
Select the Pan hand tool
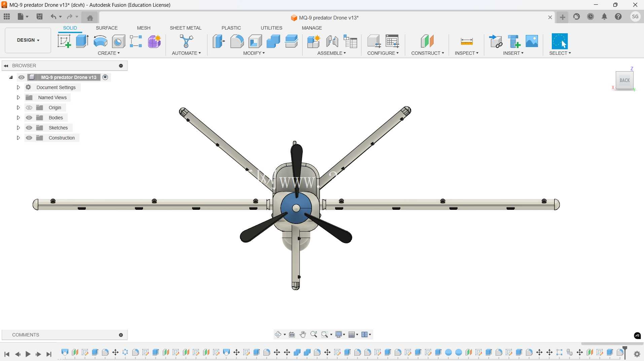tap(303, 334)
